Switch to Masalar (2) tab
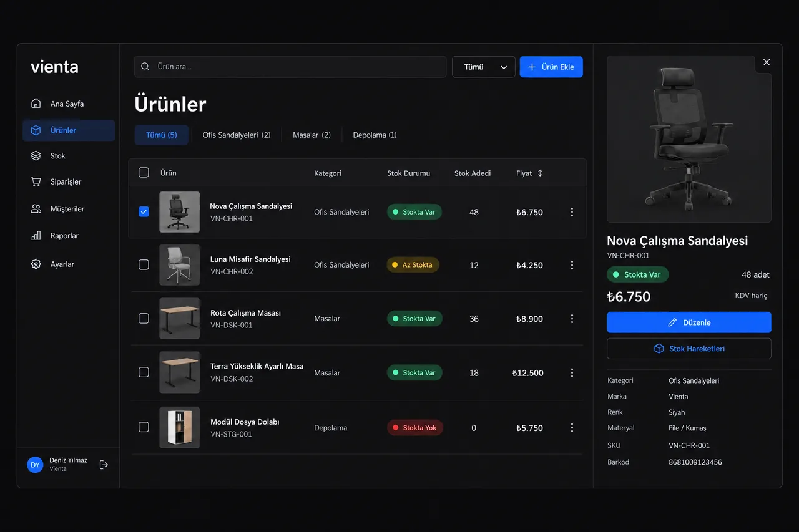Screen dimensions: 799x532 311,135
